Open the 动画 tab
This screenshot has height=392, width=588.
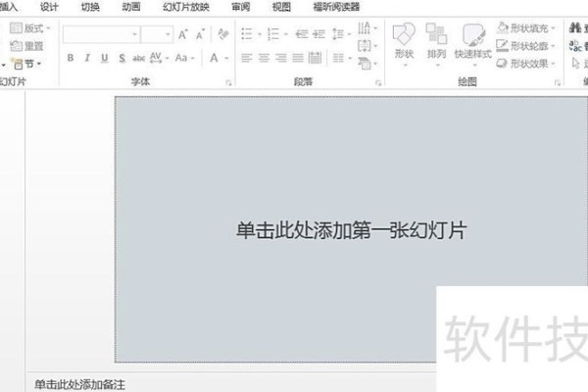pyautogui.click(x=131, y=7)
